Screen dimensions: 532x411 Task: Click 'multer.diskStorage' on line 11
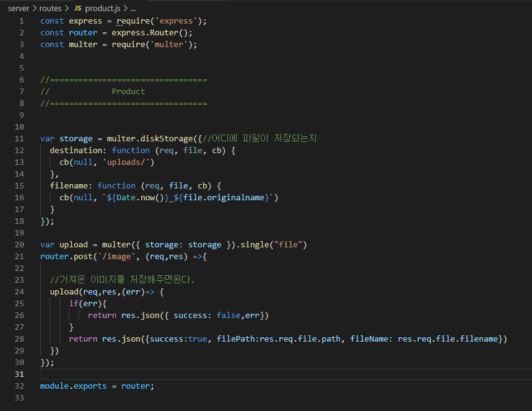point(150,139)
